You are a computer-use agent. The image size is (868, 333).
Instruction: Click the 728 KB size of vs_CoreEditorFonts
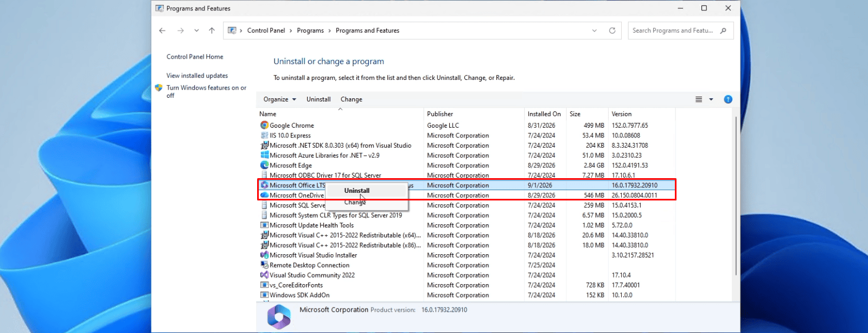pos(595,285)
